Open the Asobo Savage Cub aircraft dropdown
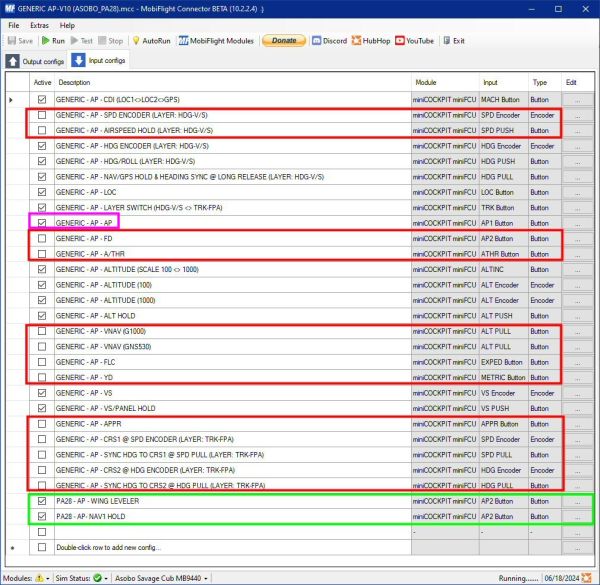 click(161, 578)
